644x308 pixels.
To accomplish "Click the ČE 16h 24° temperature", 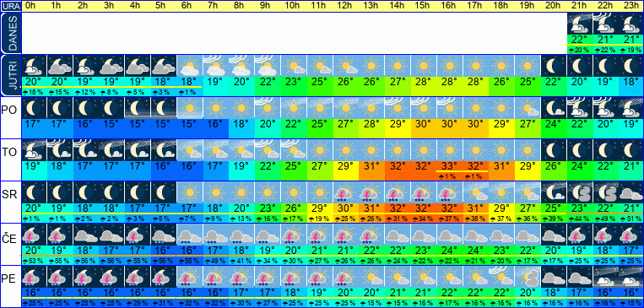I will (450, 250).
